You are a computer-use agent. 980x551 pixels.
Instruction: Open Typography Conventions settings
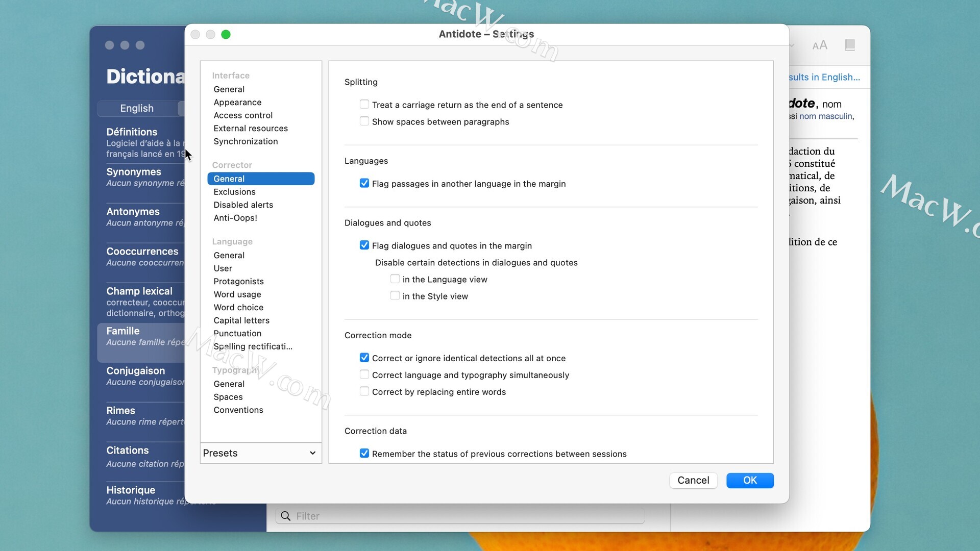click(x=238, y=410)
